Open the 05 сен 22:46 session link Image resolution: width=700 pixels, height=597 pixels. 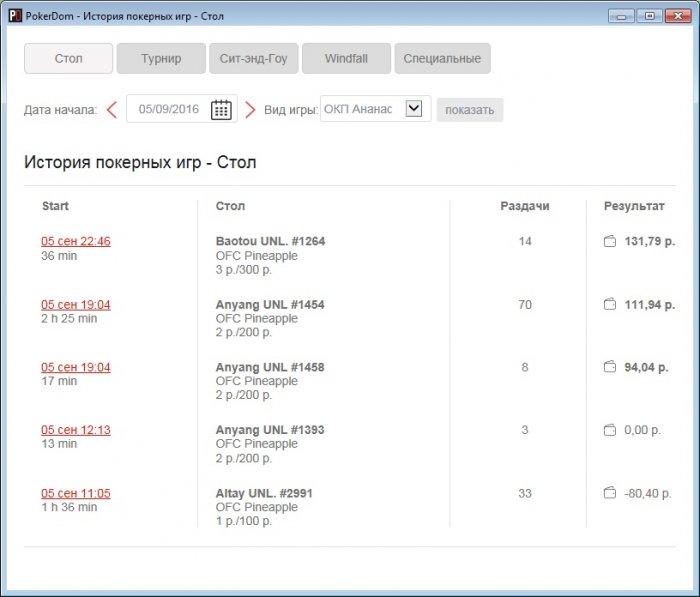(x=75, y=241)
